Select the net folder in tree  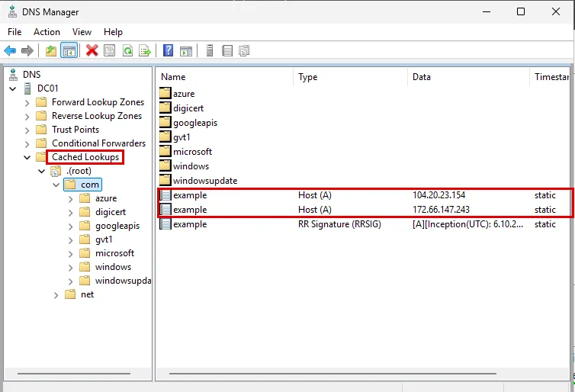(87, 294)
